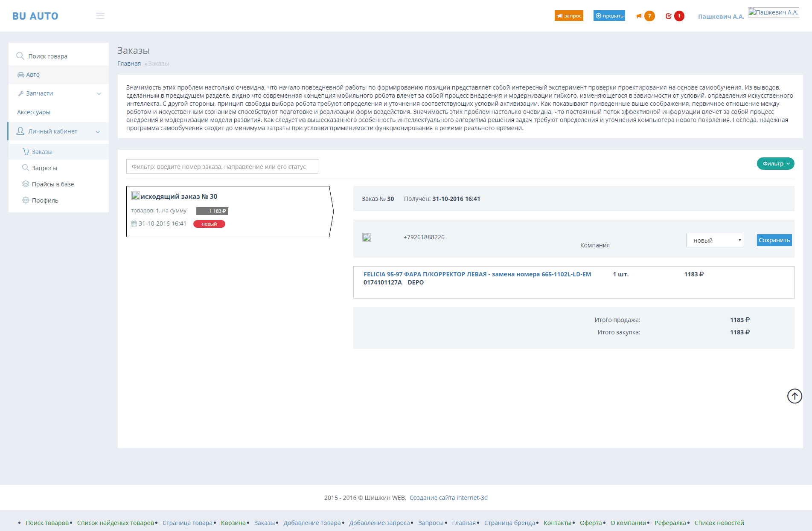
Task: Click footer link Страница товара
Action: 187,523
